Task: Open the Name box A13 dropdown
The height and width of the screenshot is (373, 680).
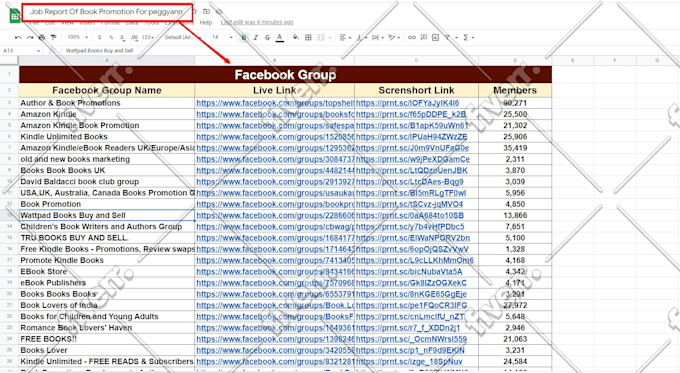Action: 39,51
